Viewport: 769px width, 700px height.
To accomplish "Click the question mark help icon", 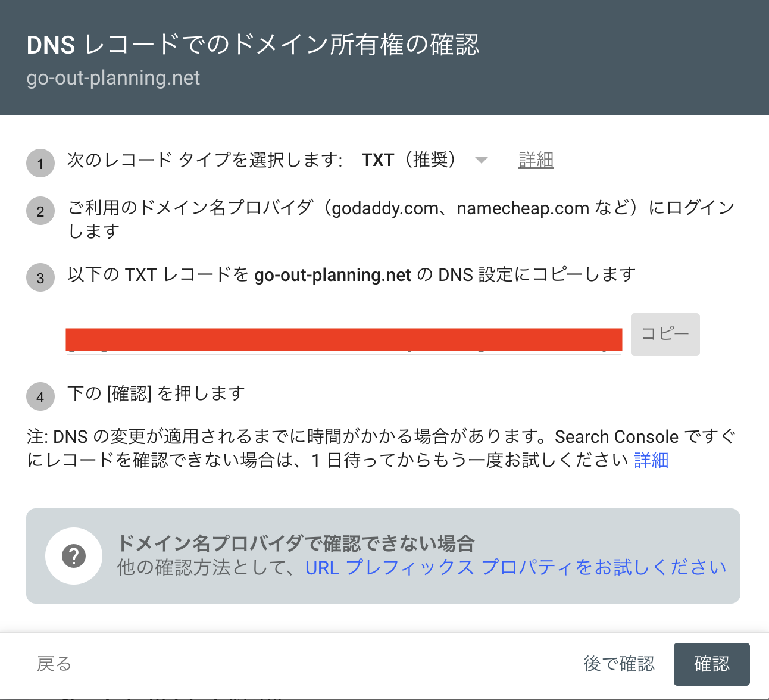I will click(73, 555).
